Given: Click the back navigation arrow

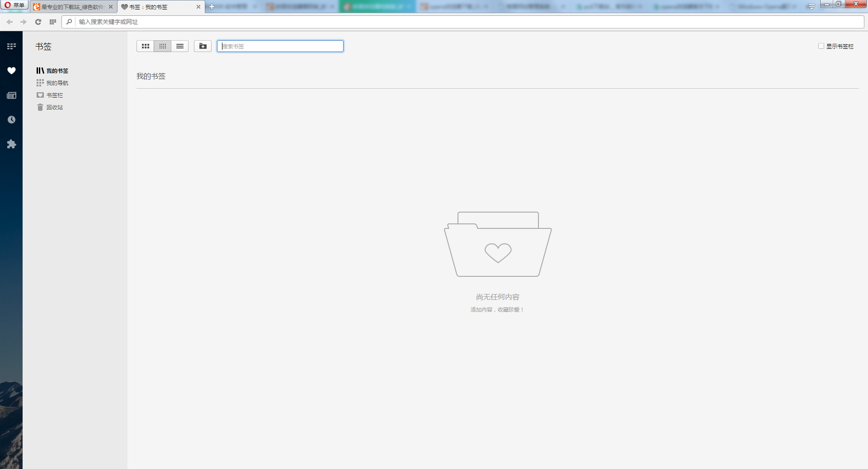Looking at the screenshot, I should [x=10, y=22].
